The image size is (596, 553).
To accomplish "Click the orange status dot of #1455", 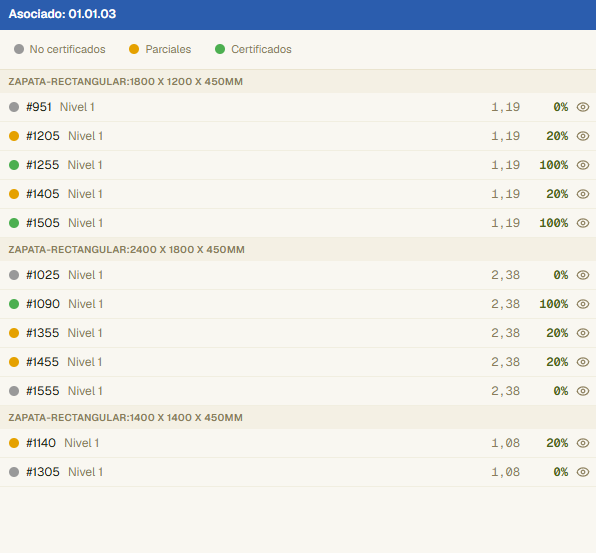I will click(x=14, y=362).
